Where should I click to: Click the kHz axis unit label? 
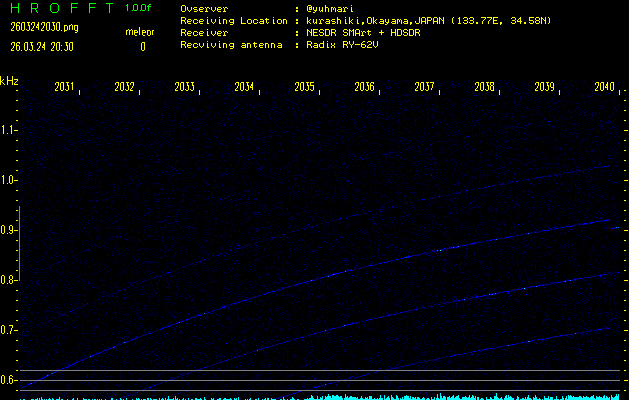tap(9, 81)
